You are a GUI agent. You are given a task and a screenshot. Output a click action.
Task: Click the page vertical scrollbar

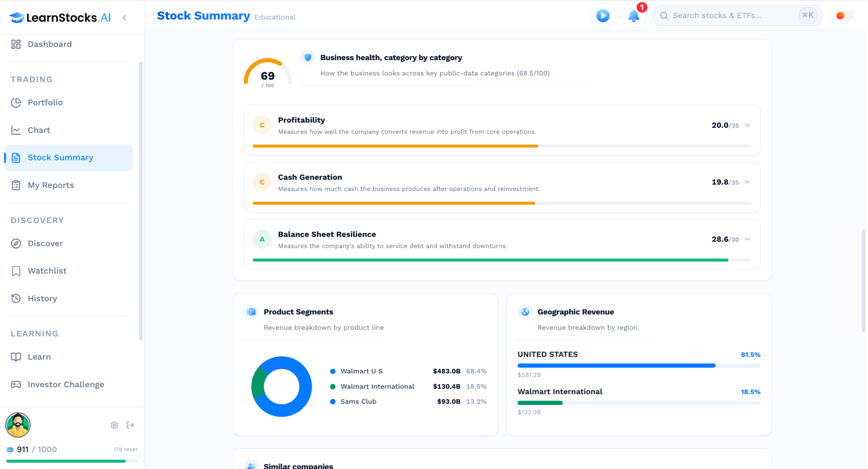pyautogui.click(x=863, y=281)
